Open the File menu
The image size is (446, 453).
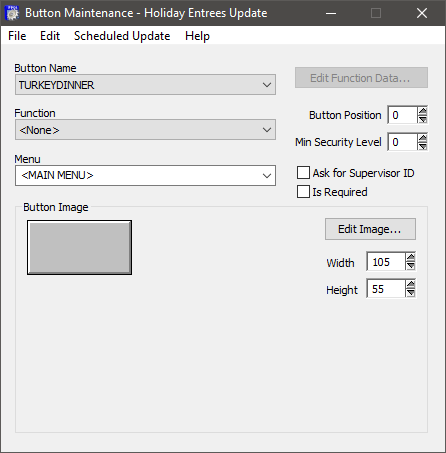17,36
